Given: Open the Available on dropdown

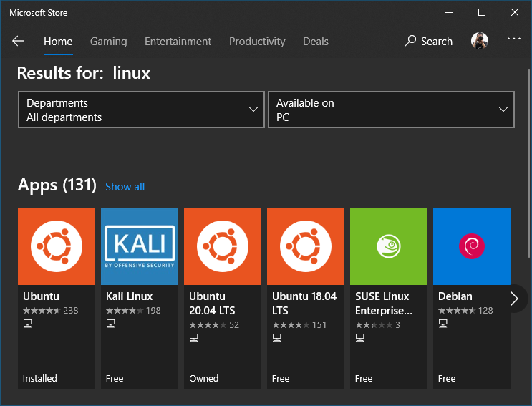Looking at the screenshot, I should (391, 110).
